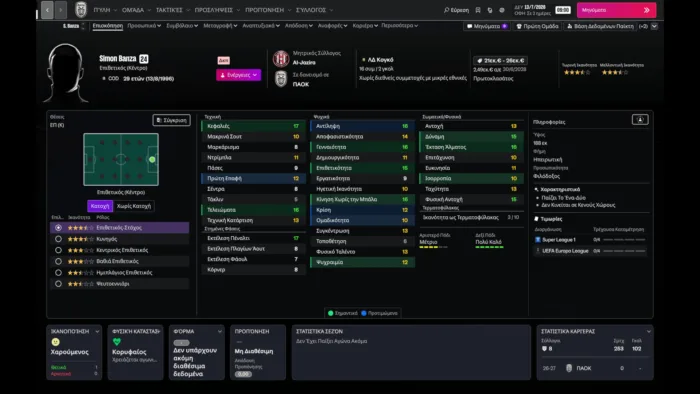
Task: Click the red loan status badge
Action: click(x=224, y=60)
